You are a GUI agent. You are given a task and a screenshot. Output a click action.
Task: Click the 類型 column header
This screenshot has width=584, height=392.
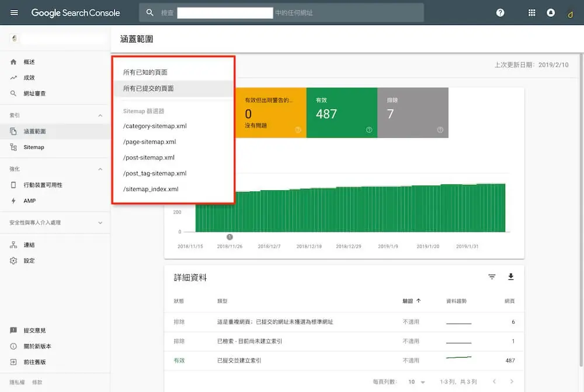click(223, 301)
